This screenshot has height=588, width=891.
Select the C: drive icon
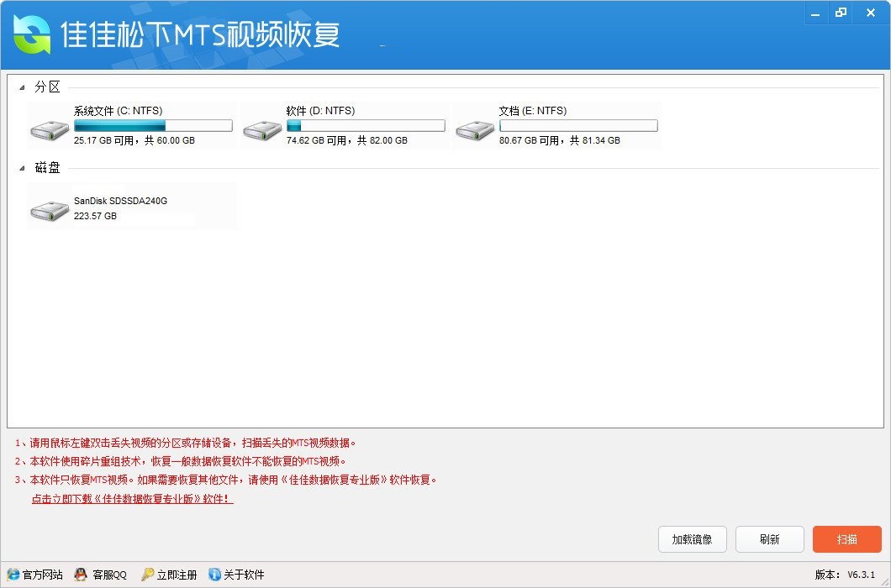click(x=50, y=130)
